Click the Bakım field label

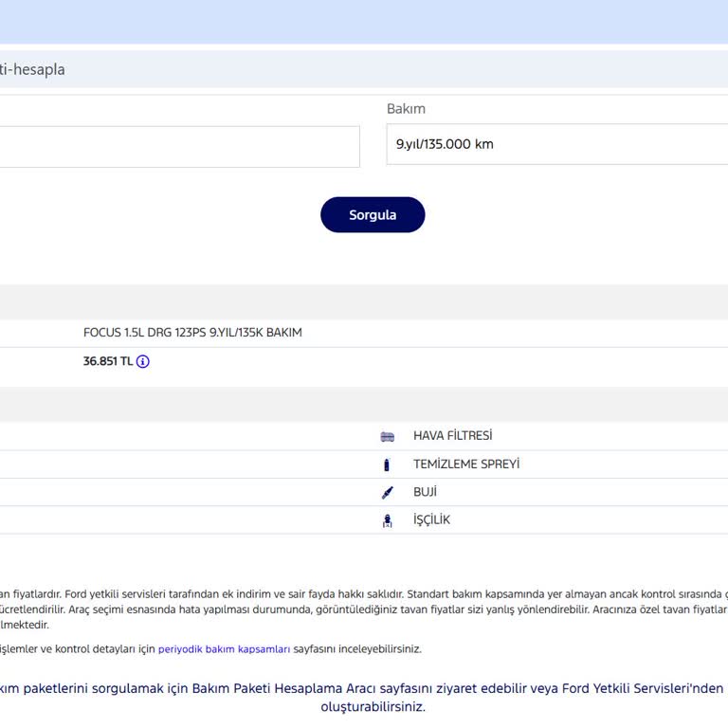pyautogui.click(x=406, y=109)
